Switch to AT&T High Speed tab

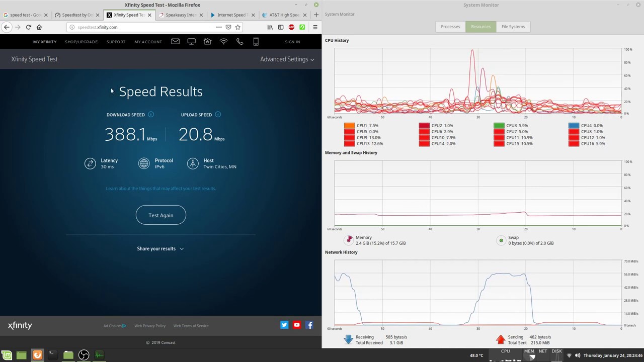[x=284, y=15]
